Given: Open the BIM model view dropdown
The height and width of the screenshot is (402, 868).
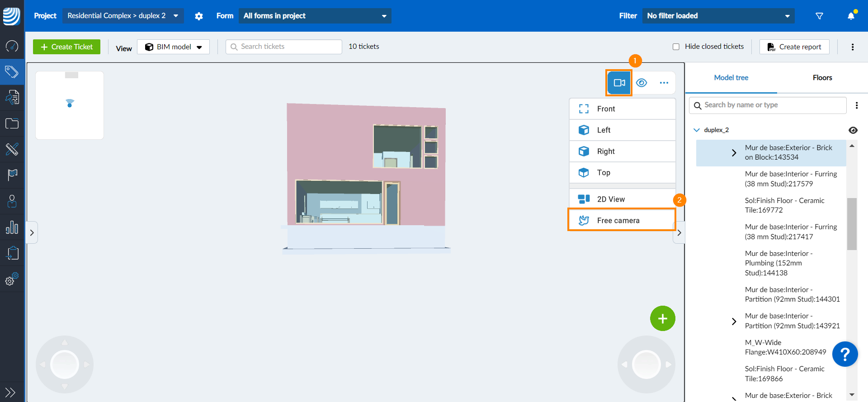Looking at the screenshot, I should point(174,47).
